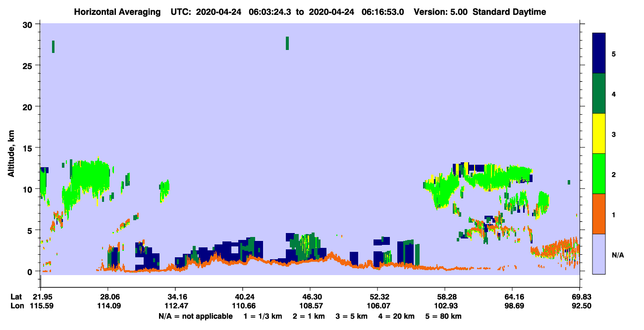The image size is (644, 330).
Task: Click latitude value '21.95'
Action: click(x=40, y=297)
